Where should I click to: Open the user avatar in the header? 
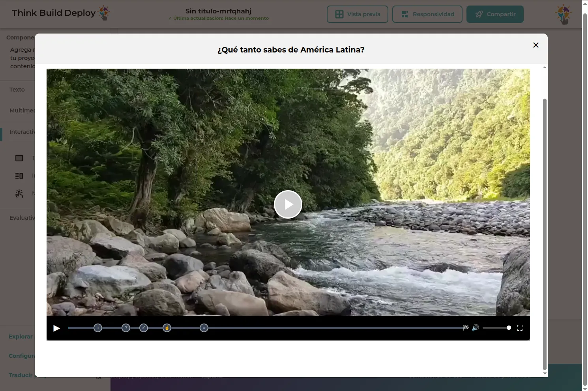pyautogui.click(x=564, y=14)
